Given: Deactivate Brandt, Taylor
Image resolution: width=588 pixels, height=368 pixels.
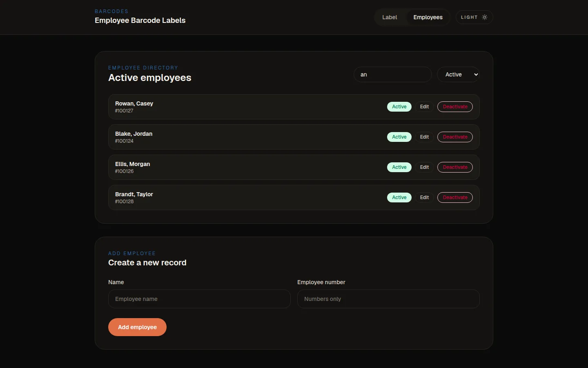Looking at the screenshot, I should pos(455,197).
